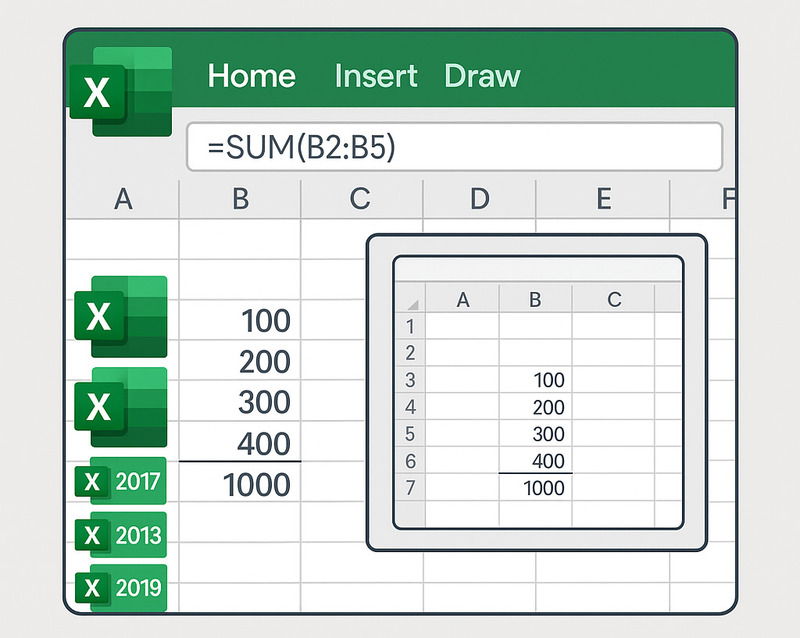The height and width of the screenshot is (638, 800).
Task: Select row 3 header in inset sheet
Action: click(x=410, y=380)
